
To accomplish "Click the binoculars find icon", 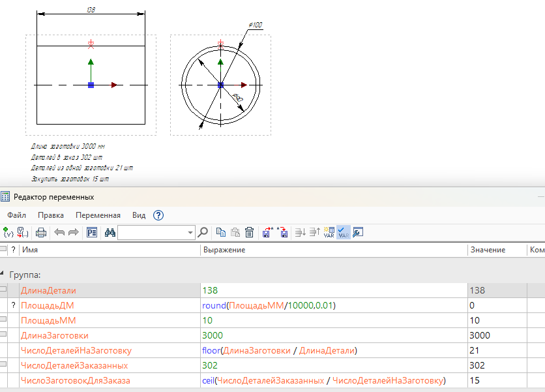I will 110,232.
